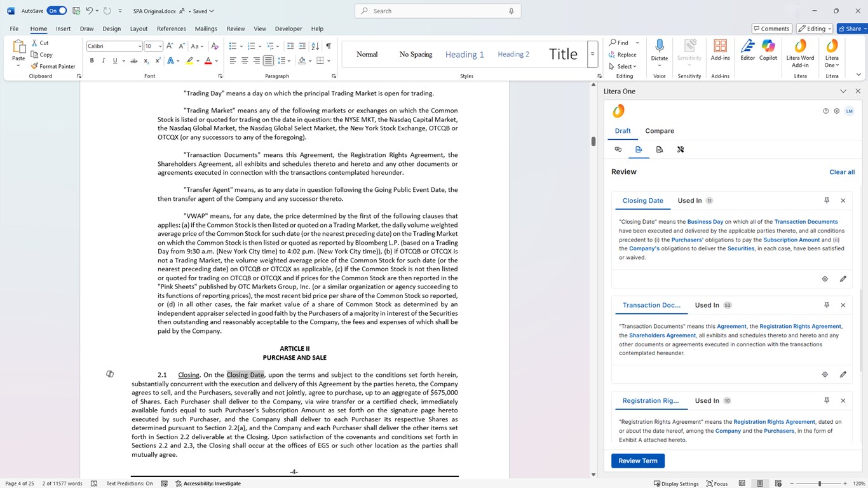The image size is (868, 488).
Task: Open the Litera tools wrench icon
Action: point(680,149)
